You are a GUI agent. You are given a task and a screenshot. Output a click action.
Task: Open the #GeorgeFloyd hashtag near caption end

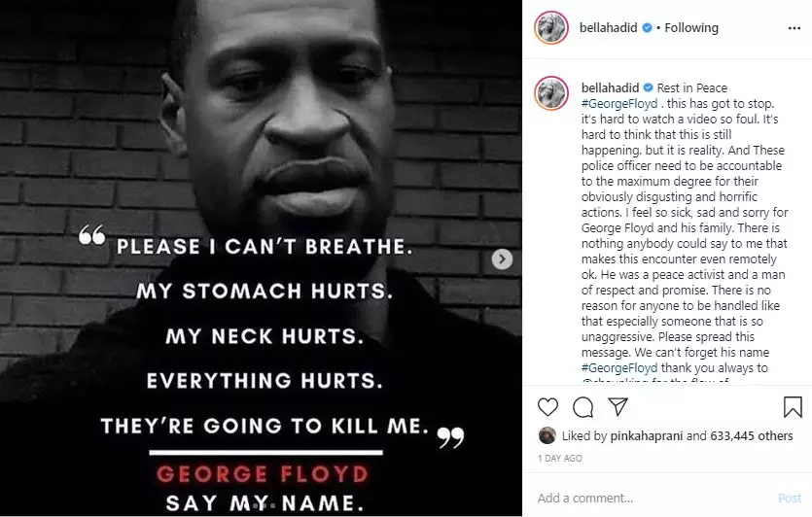[619, 368]
